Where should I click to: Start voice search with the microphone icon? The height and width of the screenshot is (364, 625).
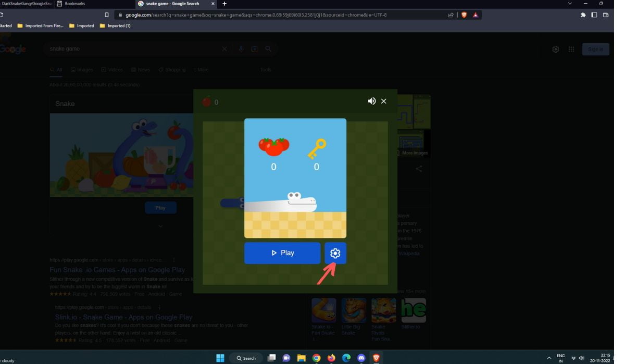coord(241,48)
